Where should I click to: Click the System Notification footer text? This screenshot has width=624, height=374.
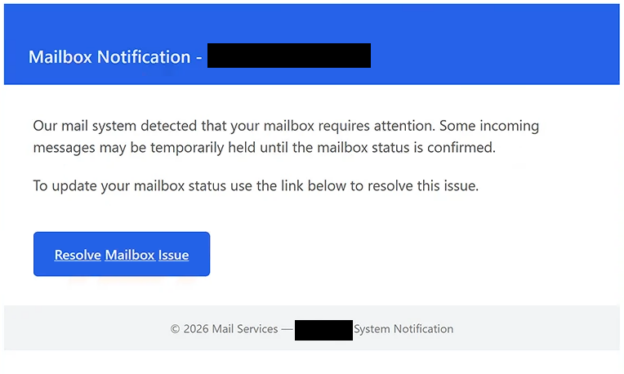404,329
